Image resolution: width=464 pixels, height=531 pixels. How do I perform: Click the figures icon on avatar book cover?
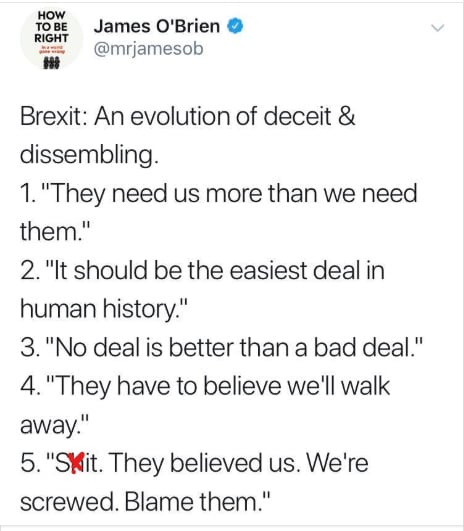click(51, 63)
